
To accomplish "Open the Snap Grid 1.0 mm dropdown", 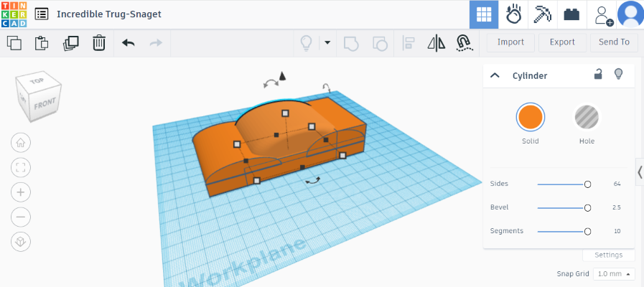I will coord(614,274).
